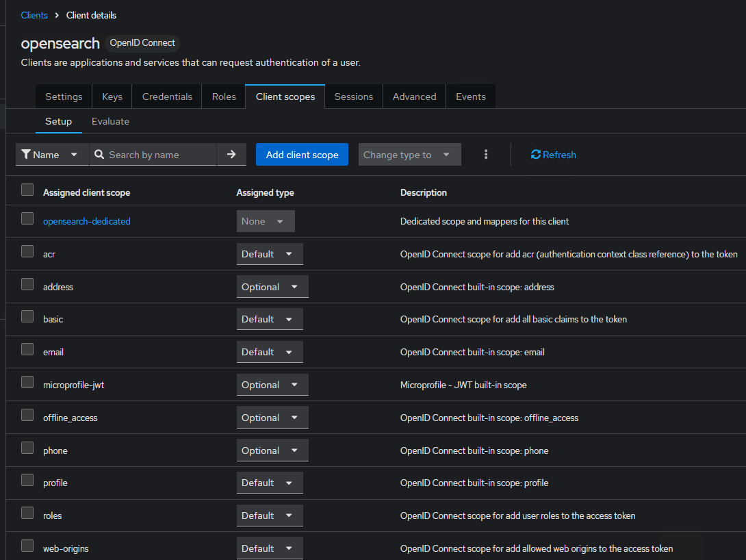Click 'Microprofile - JWT built-in scope' description
This screenshot has width=746, height=560.
click(x=463, y=385)
